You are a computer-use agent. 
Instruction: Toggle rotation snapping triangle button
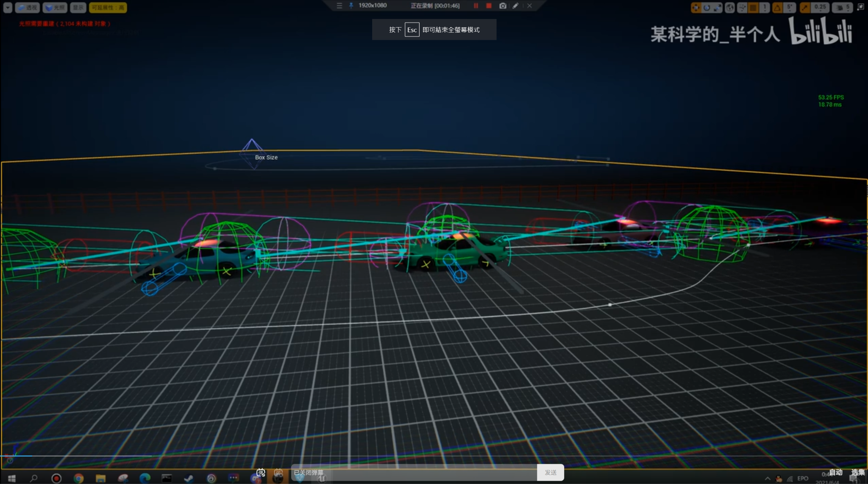pos(777,8)
